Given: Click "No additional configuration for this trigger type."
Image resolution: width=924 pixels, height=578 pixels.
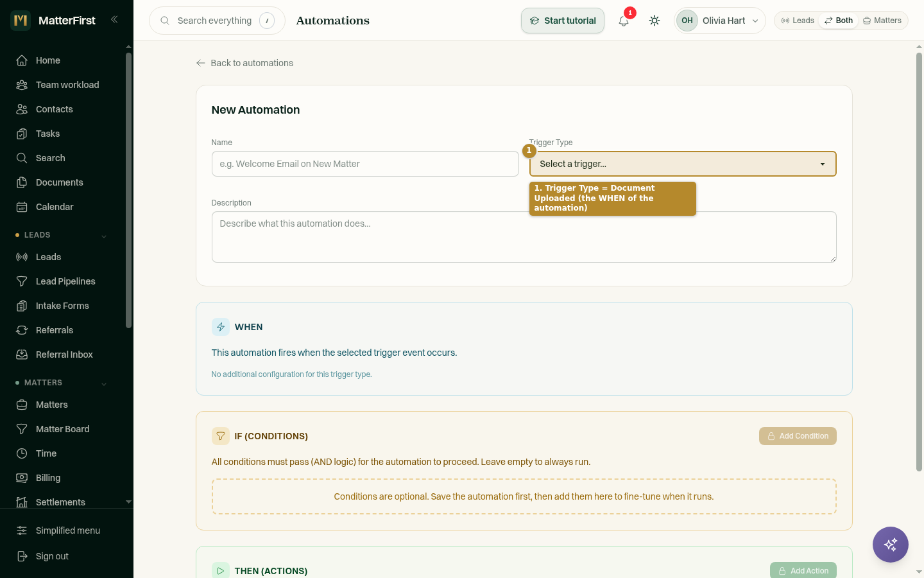Looking at the screenshot, I should click(x=292, y=374).
